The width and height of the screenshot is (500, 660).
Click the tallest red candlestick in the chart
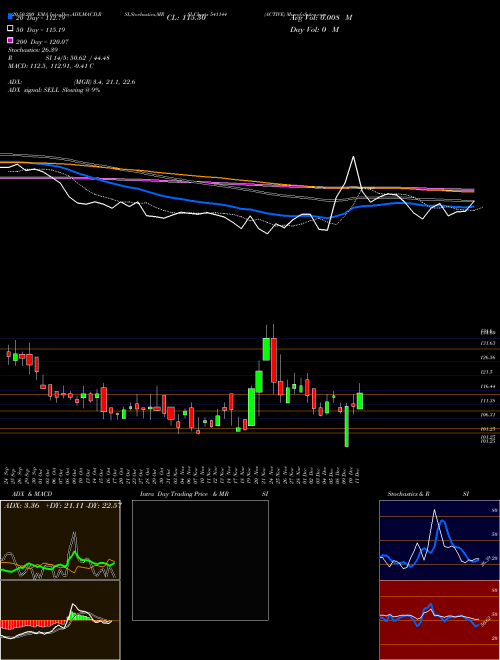pos(274,360)
